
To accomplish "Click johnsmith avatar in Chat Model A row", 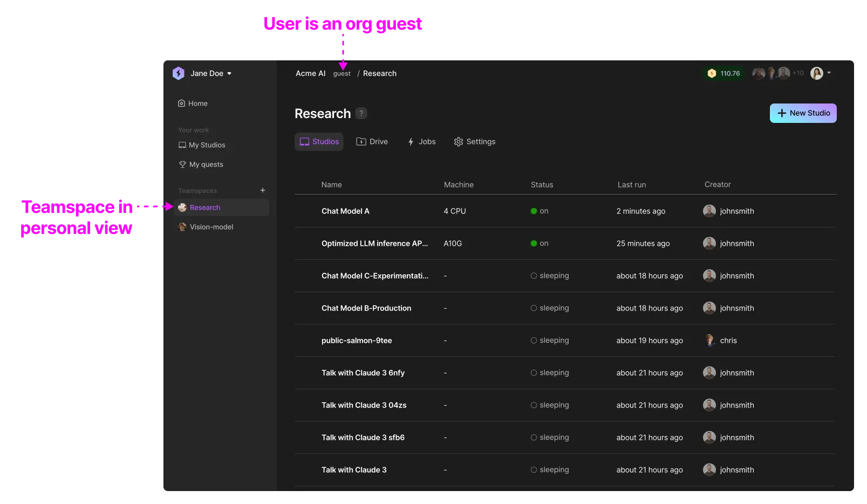I will 709,211.
